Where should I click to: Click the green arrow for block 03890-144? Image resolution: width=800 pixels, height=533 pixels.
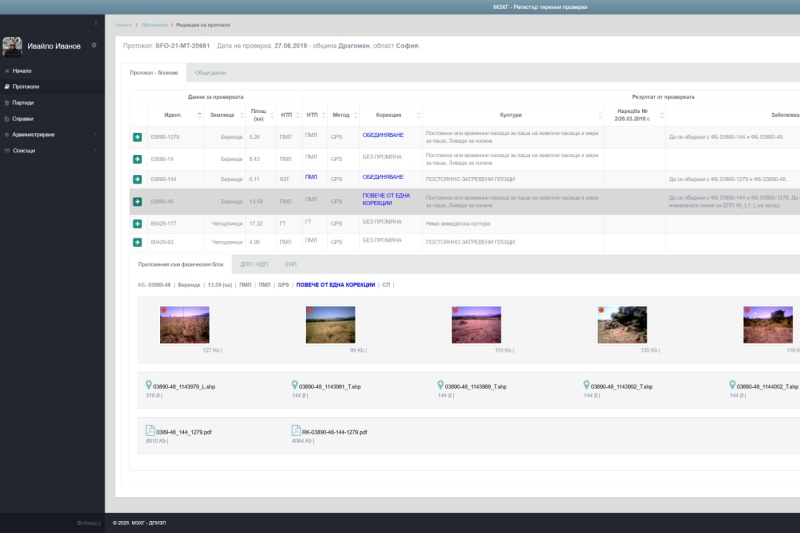click(137, 179)
